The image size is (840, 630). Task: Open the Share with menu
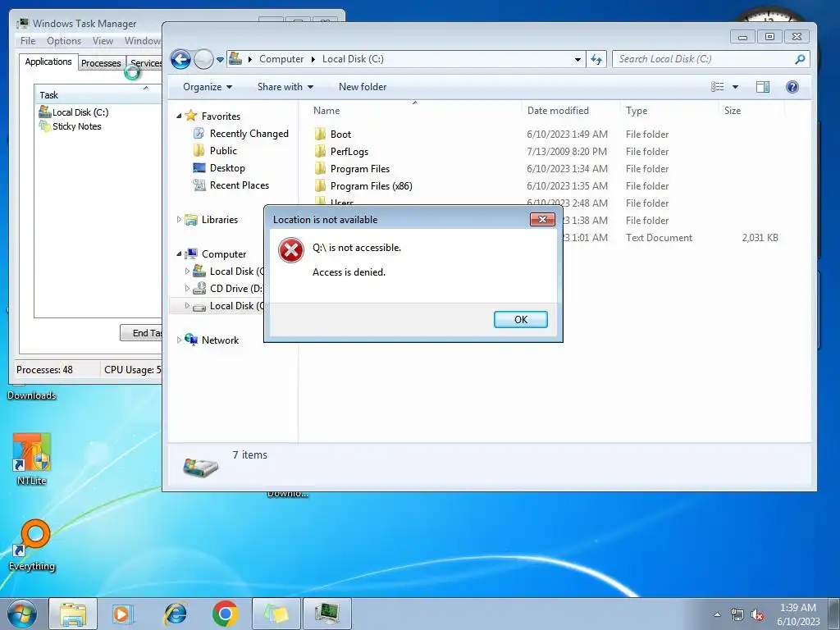coord(285,87)
